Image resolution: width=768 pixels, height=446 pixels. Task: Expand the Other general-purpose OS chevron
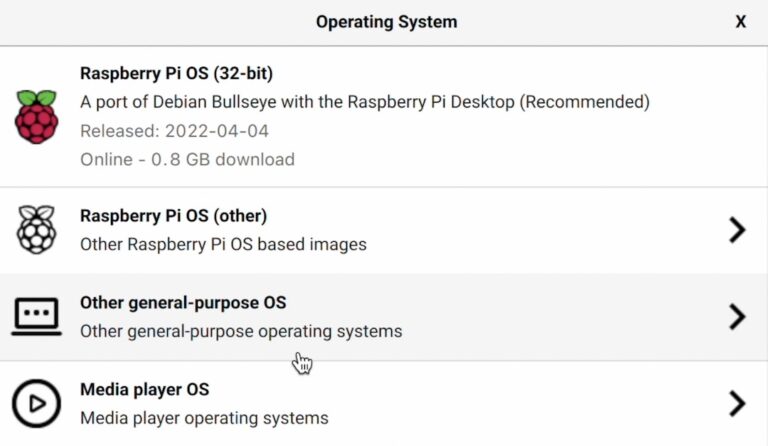(x=737, y=317)
